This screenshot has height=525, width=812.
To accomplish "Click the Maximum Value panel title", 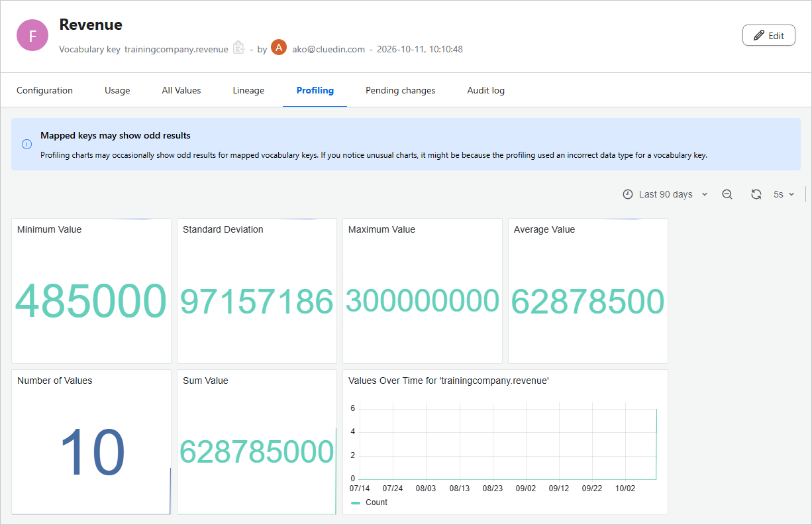I will tap(381, 229).
